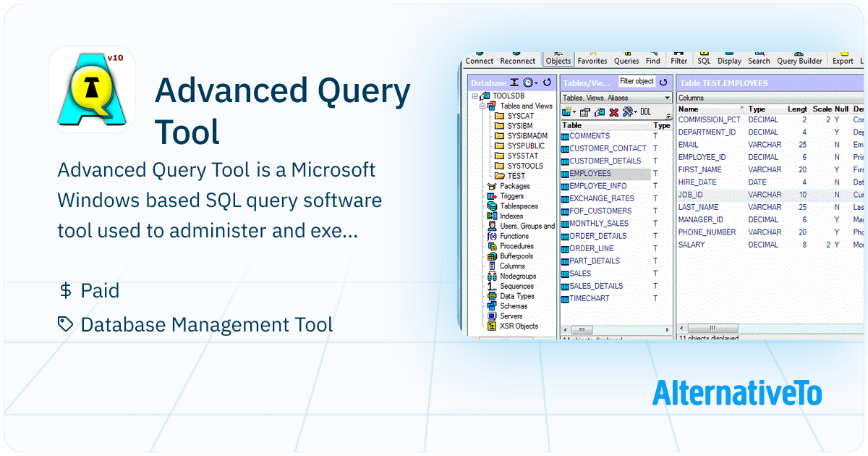Click the Filter toolbar button
The image size is (868, 456).
679,60
